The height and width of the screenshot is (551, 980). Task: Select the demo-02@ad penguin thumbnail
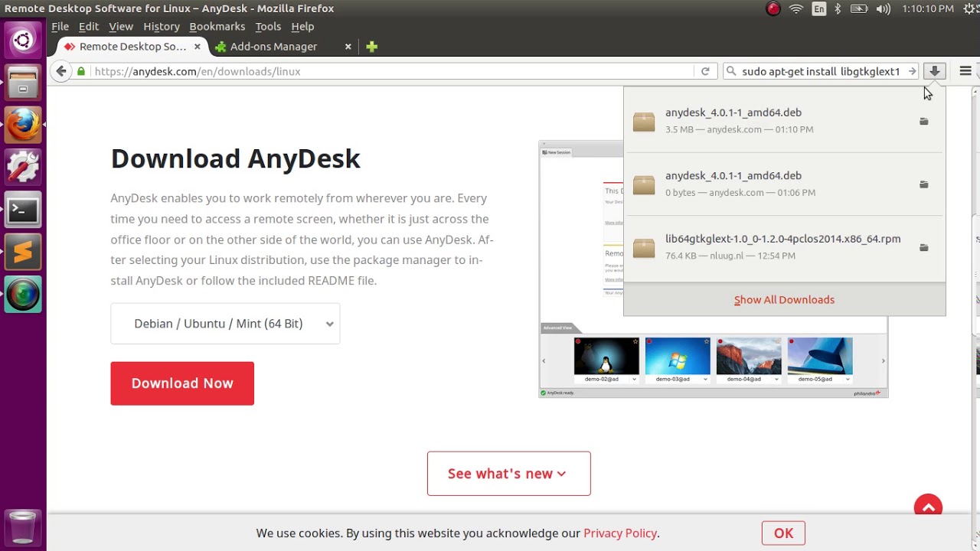tap(606, 356)
